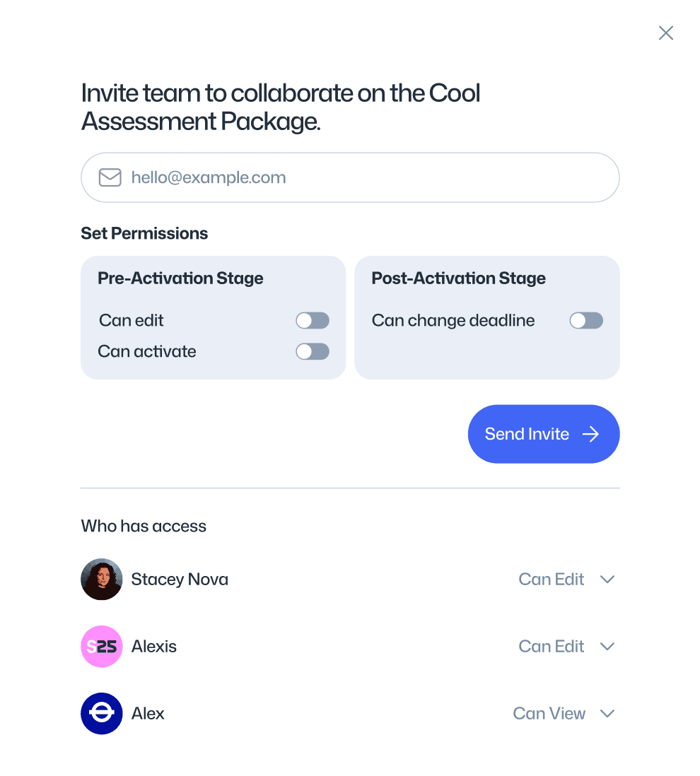The image size is (700, 776).
Task: Click Alex's Can View label
Action: click(549, 714)
